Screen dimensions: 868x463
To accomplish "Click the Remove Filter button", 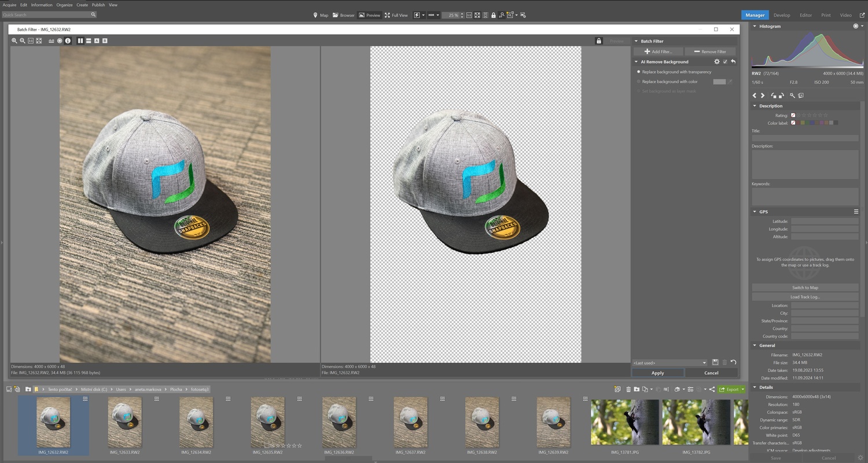I will click(x=710, y=52).
